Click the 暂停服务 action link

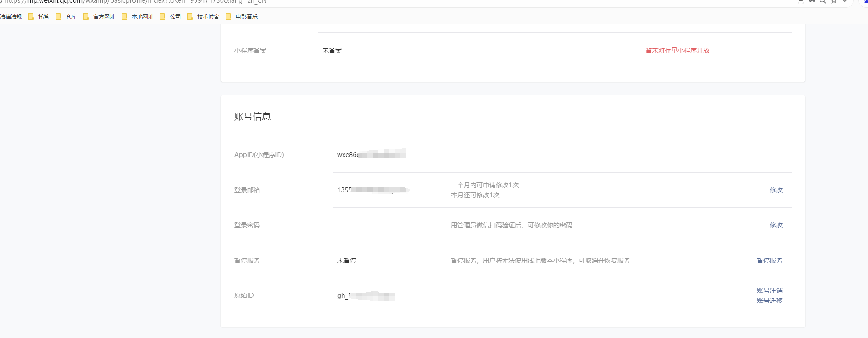click(x=769, y=260)
